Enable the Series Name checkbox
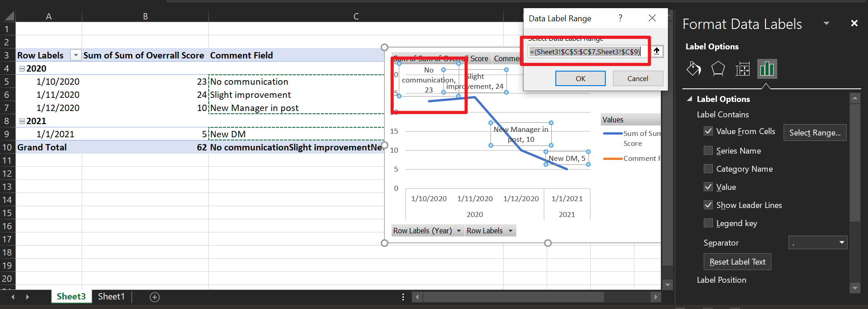The image size is (868, 309). 708,150
